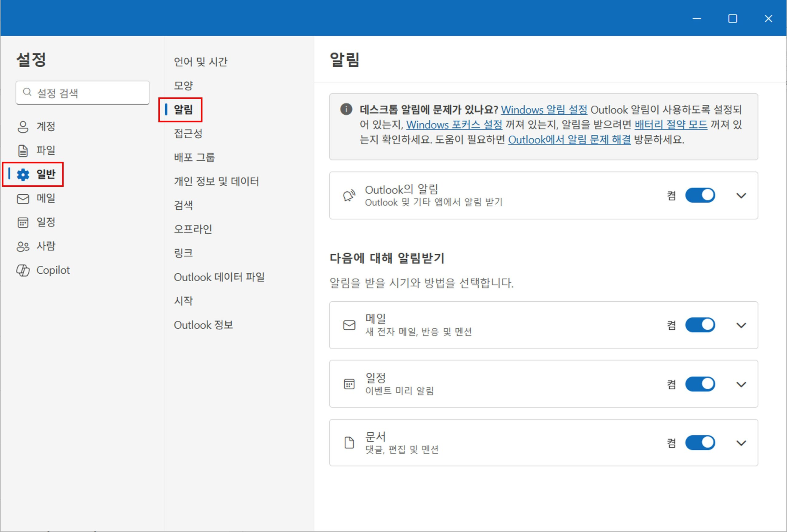Click the 일반 gear icon
The image size is (787, 532).
pos(23,175)
